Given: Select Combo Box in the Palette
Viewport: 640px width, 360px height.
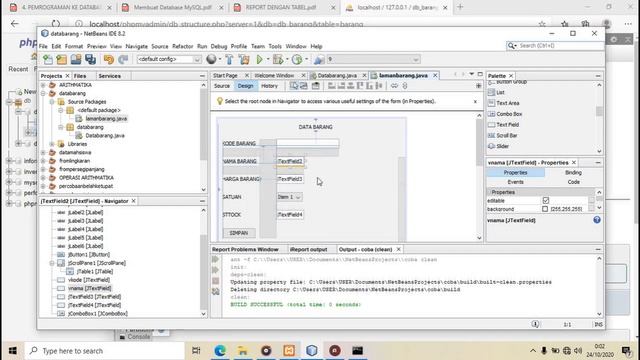Looking at the screenshot, I should pyautogui.click(x=509, y=114).
